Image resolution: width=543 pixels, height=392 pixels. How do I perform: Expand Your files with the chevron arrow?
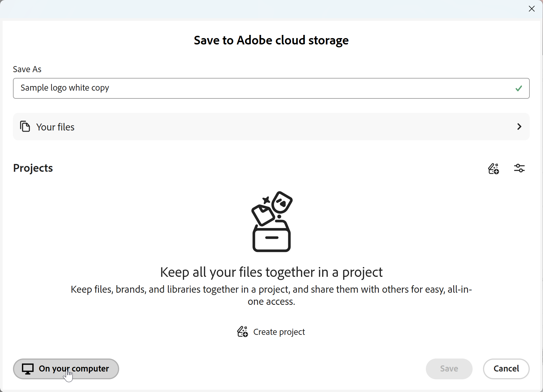(x=519, y=126)
